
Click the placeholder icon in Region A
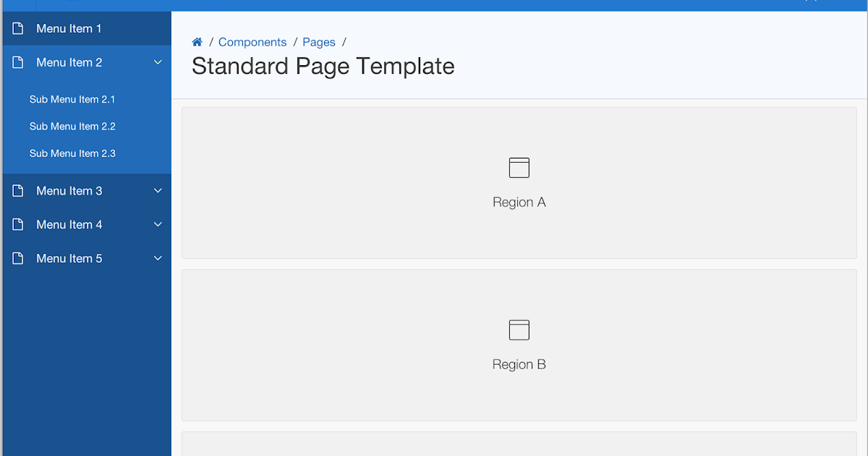[x=519, y=167]
